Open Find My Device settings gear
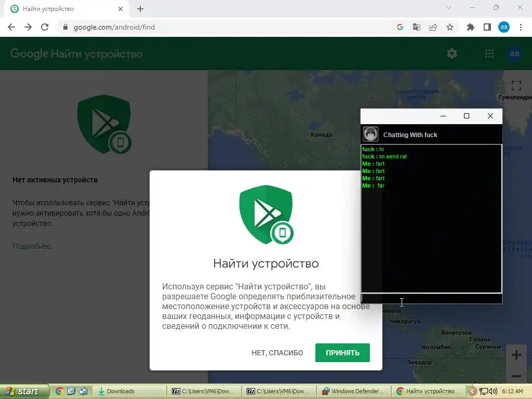532x399 pixels. [x=452, y=54]
